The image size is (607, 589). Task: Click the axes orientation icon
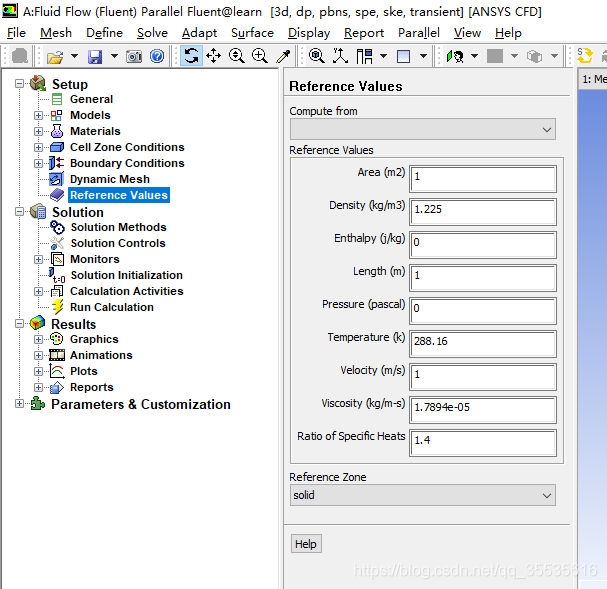(x=340, y=56)
